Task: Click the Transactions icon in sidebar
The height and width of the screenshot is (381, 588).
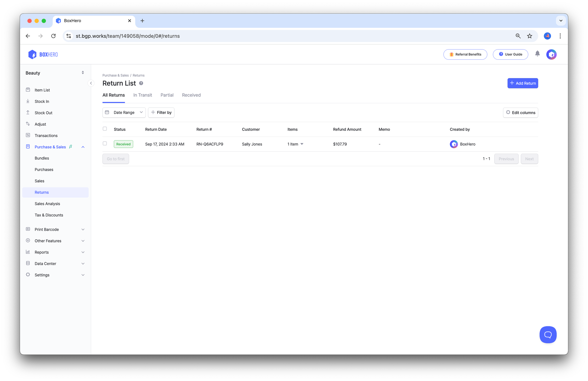Action: click(28, 135)
